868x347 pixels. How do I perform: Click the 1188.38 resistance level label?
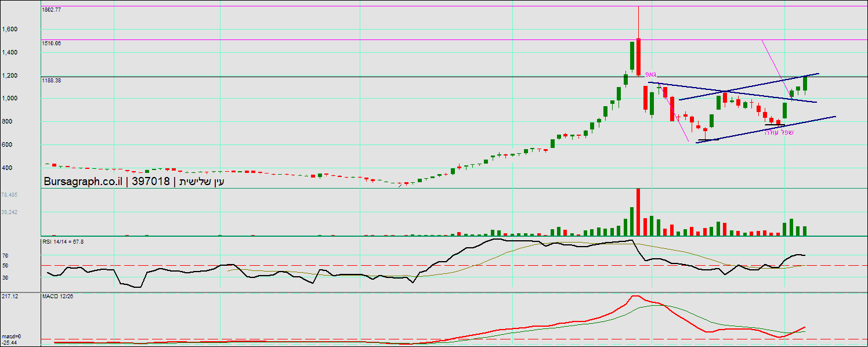coord(52,81)
